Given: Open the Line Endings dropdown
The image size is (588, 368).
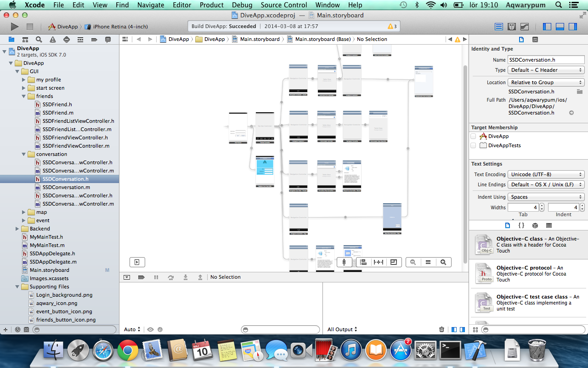Looking at the screenshot, I should [x=546, y=184].
